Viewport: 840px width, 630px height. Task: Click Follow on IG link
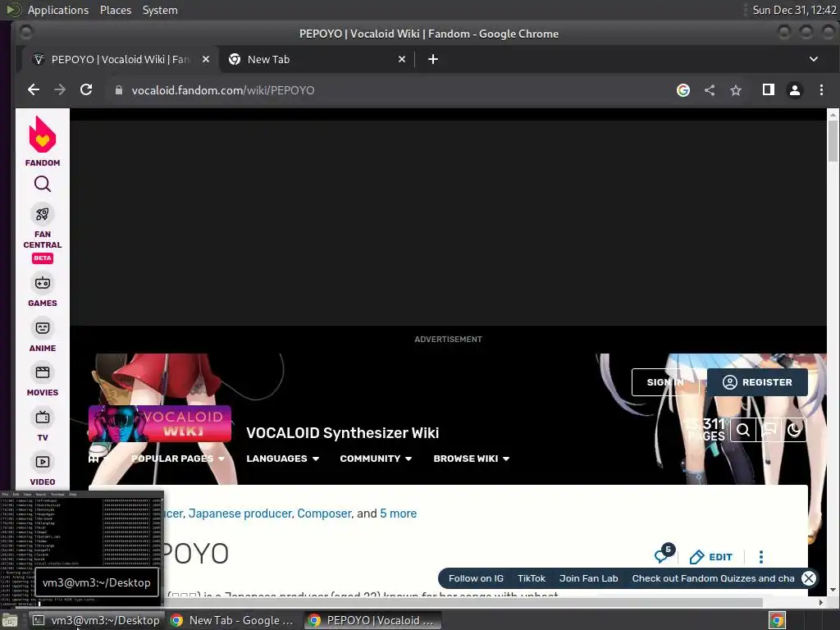tap(476, 578)
